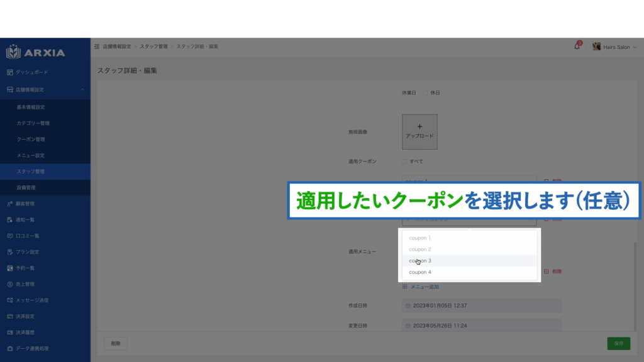This screenshot has width=644, height=362.
Task: Tick the 休日 checkbox
Action: (x=426, y=93)
